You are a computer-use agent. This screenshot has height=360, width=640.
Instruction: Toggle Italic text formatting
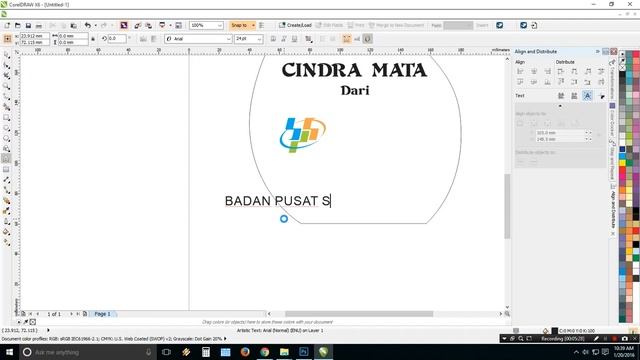click(284, 39)
